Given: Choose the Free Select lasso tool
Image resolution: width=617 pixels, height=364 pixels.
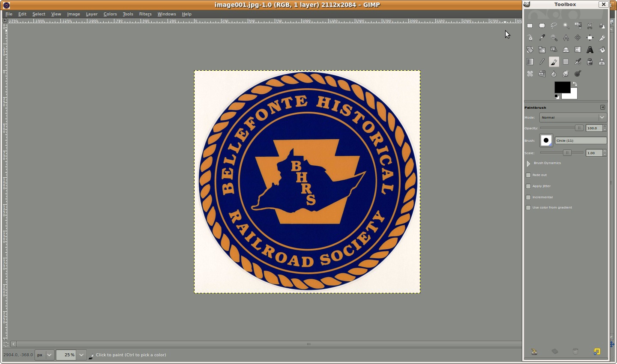Looking at the screenshot, I should click(554, 26).
